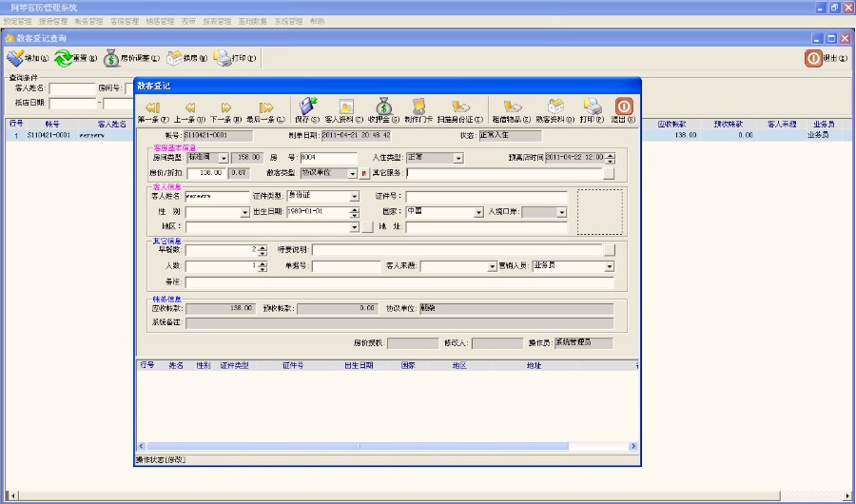856x504 pixels.
Task: Jump to 最后一条 last record arrow
Action: click(x=266, y=107)
